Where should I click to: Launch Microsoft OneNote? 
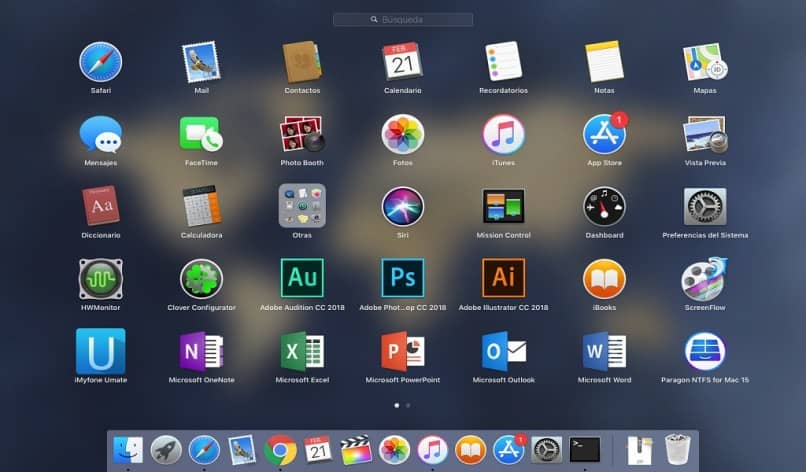pyautogui.click(x=201, y=352)
